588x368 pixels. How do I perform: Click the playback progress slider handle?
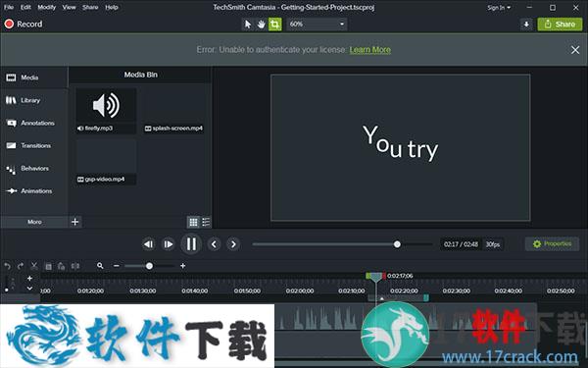tap(397, 244)
